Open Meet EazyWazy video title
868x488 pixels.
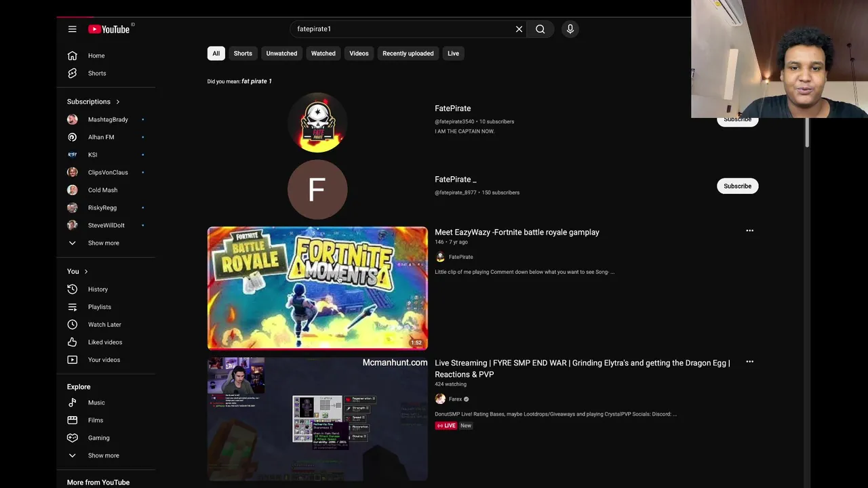click(x=517, y=232)
